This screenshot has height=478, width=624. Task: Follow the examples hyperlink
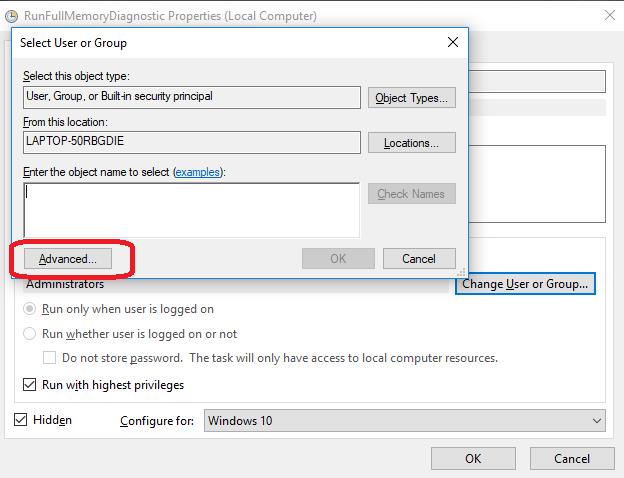[x=198, y=172]
